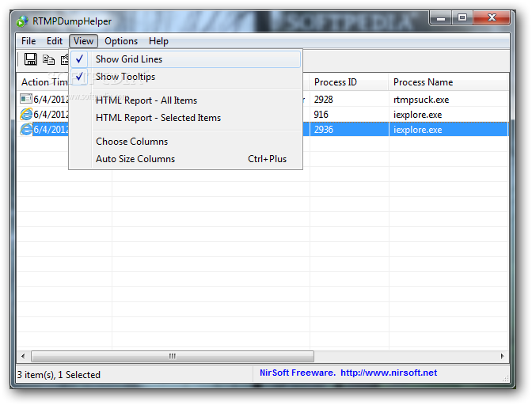532x405 pixels.
Task: Click the Save floppy disk toolbar icon
Action: (x=31, y=59)
